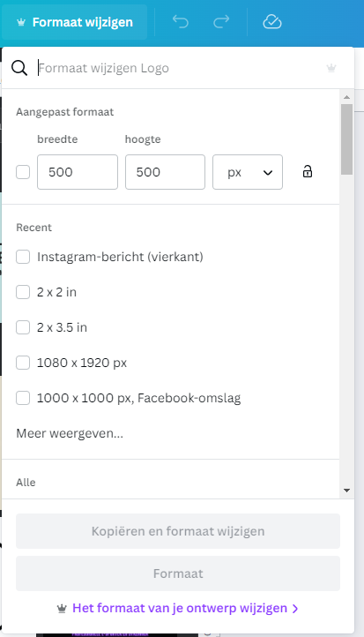
Task: Click the undo arrow icon
Action: [x=180, y=21]
